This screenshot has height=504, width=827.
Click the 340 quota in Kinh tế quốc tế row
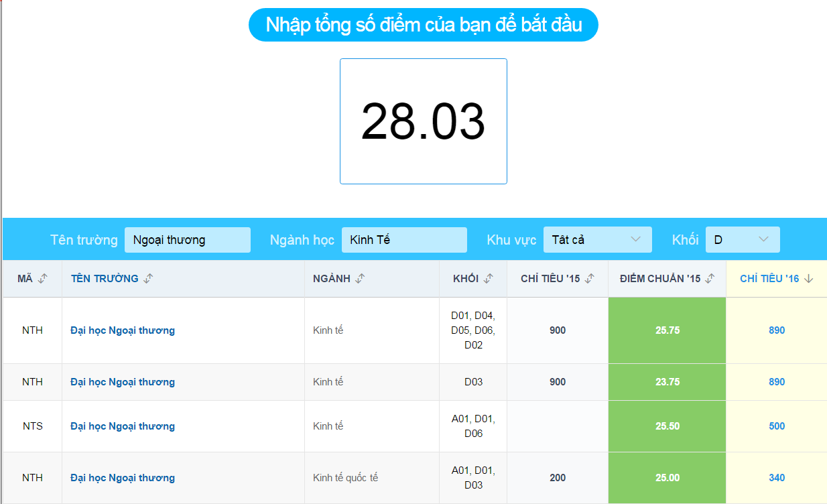(777, 478)
